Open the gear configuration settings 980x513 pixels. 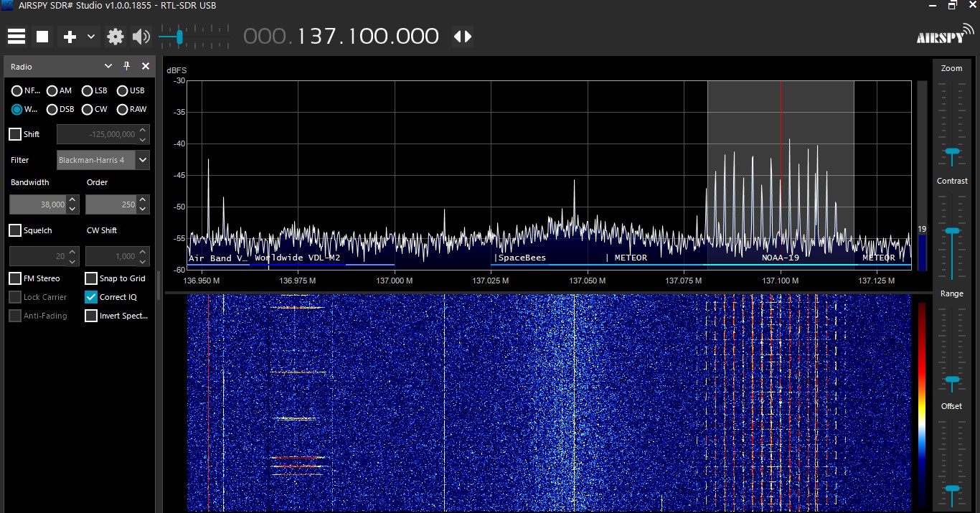pyautogui.click(x=115, y=37)
